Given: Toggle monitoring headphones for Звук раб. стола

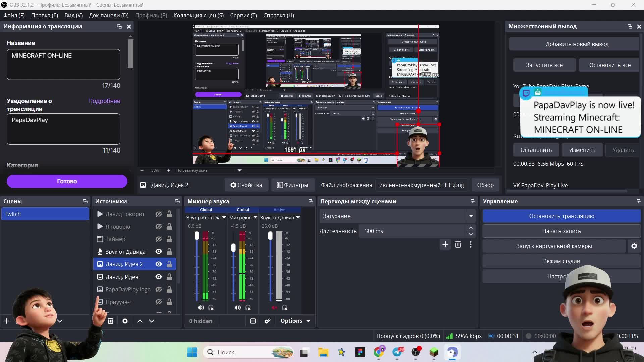Looking at the screenshot, I should tap(211, 308).
